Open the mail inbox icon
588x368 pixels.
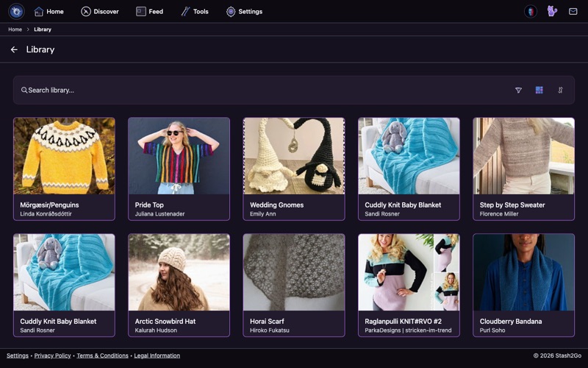tap(573, 11)
